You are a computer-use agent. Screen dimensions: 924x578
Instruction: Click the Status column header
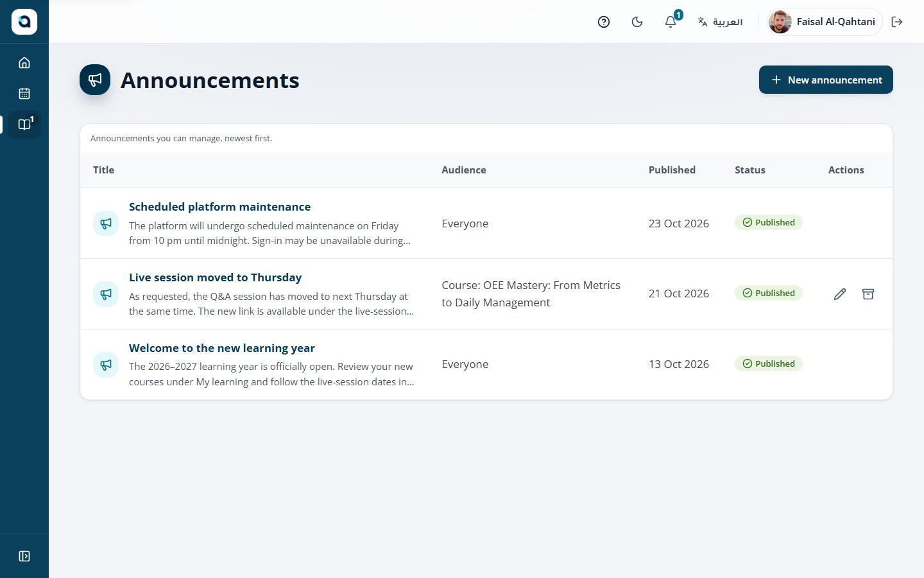click(750, 170)
